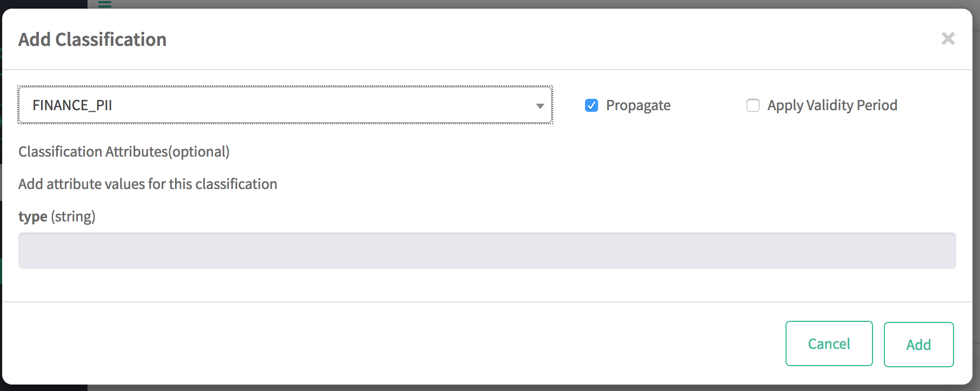Screen dimensions: 980x391
Task: Click the dropdown arrow beside FINANCE_PII
Action: pos(540,106)
